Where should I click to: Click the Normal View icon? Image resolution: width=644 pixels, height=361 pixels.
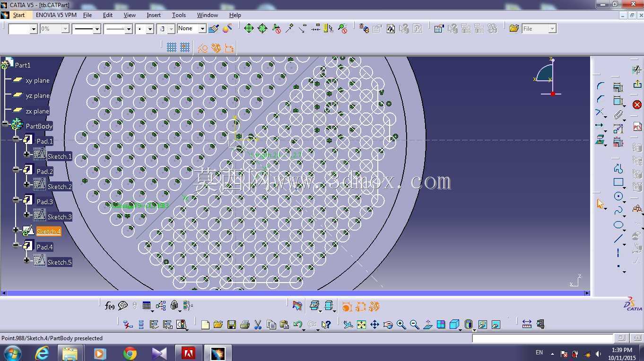[427, 325]
